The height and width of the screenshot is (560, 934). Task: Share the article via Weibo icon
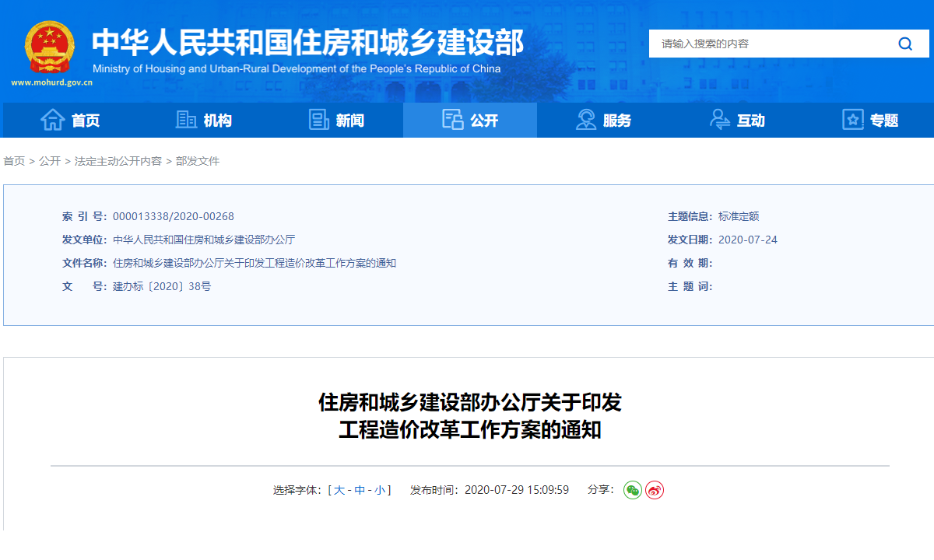(655, 490)
